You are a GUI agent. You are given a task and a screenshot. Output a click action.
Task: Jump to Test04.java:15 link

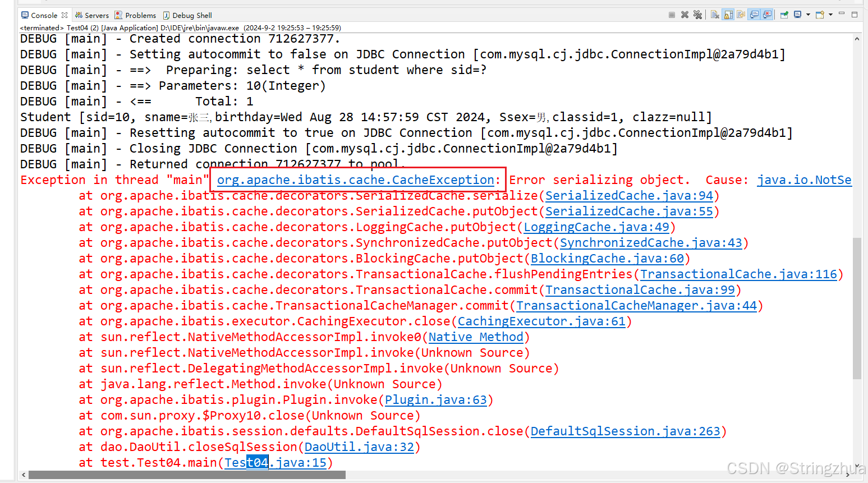pyautogui.click(x=275, y=463)
